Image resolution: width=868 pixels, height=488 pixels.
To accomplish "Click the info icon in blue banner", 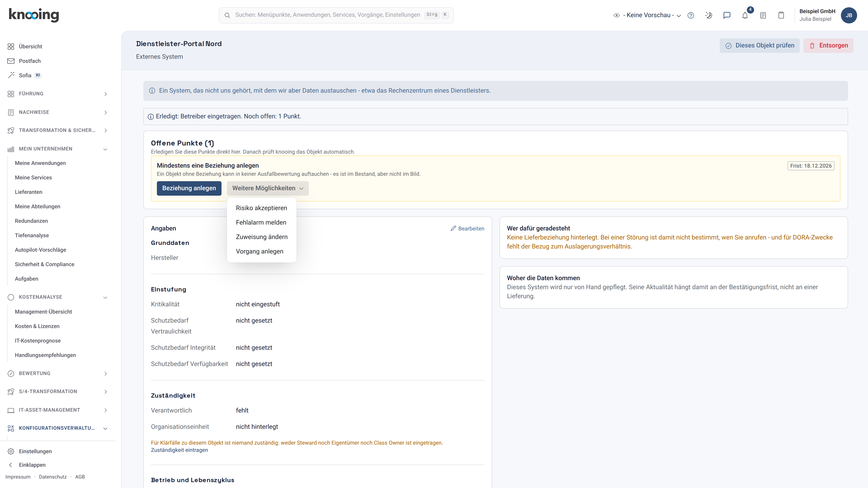I will tap(152, 91).
